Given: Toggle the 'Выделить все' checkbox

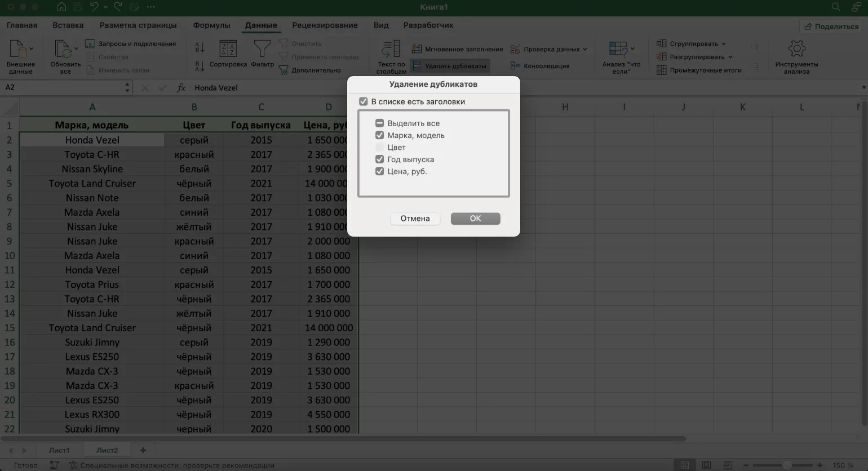Looking at the screenshot, I should [379, 123].
